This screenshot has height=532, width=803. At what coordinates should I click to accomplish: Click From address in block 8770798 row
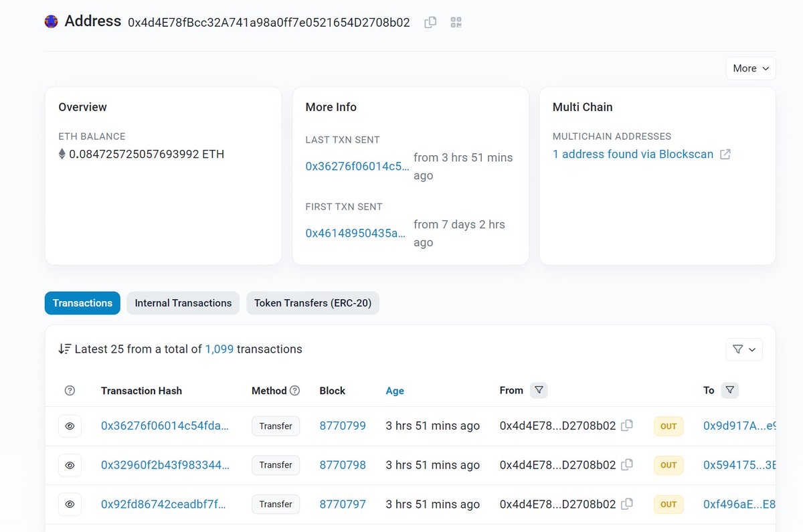click(x=557, y=465)
